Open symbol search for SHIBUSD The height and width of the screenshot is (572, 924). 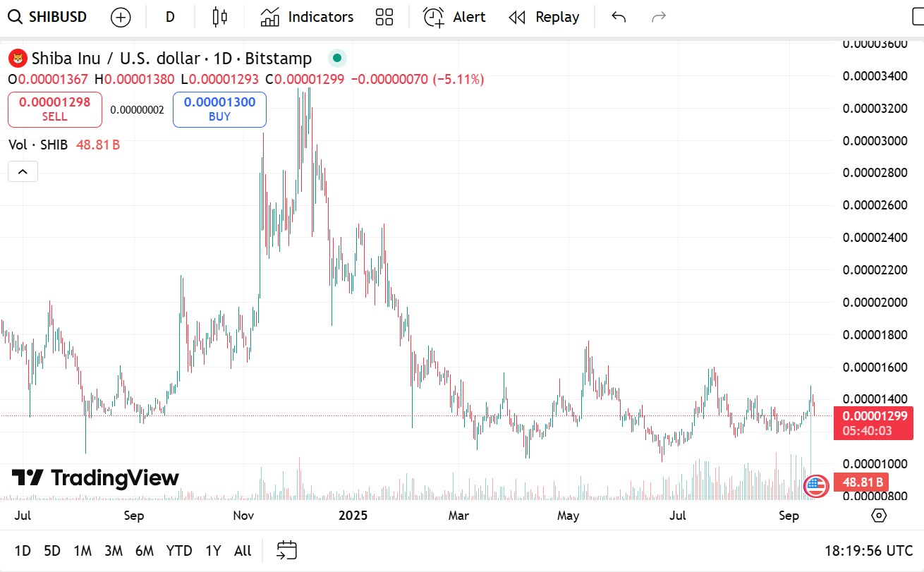tap(47, 17)
